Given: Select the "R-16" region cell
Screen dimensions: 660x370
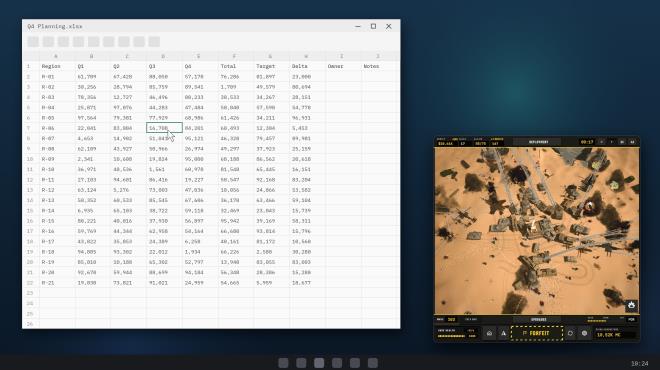Looking at the screenshot, I should (57, 231).
